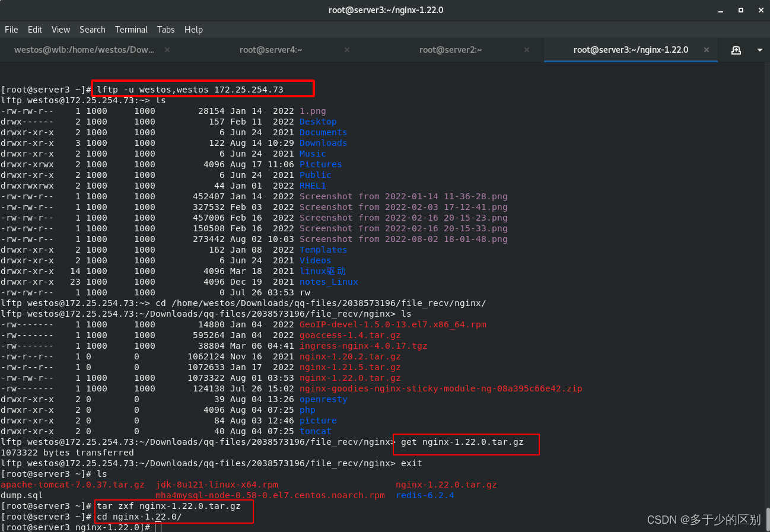The image size is (770, 532).
Task: Click the terminal vertical scrollbar handle
Action: pyautogui.click(x=767, y=520)
